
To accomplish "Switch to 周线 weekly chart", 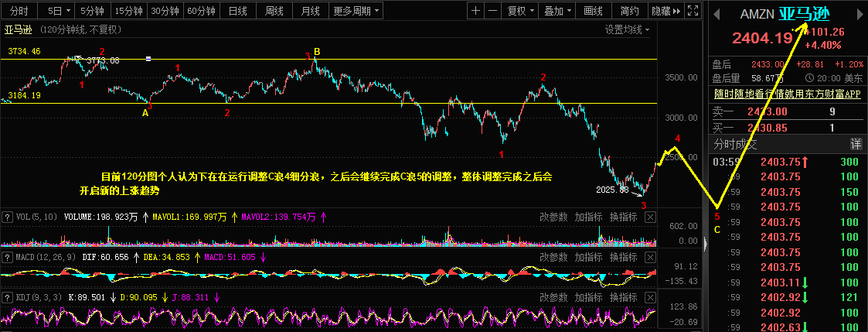I will pyautogui.click(x=274, y=10).
